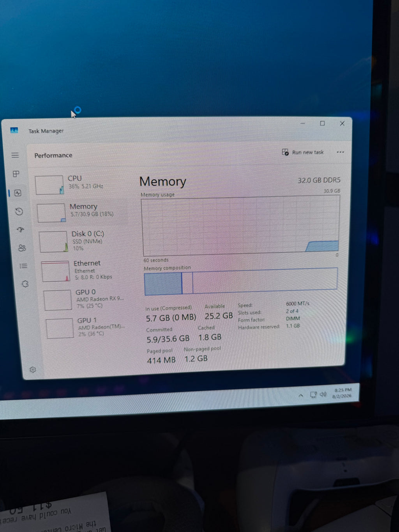Click the volume speaker icon in system tray
Viewport: 399px width, 532px height.
coord(323,394)
